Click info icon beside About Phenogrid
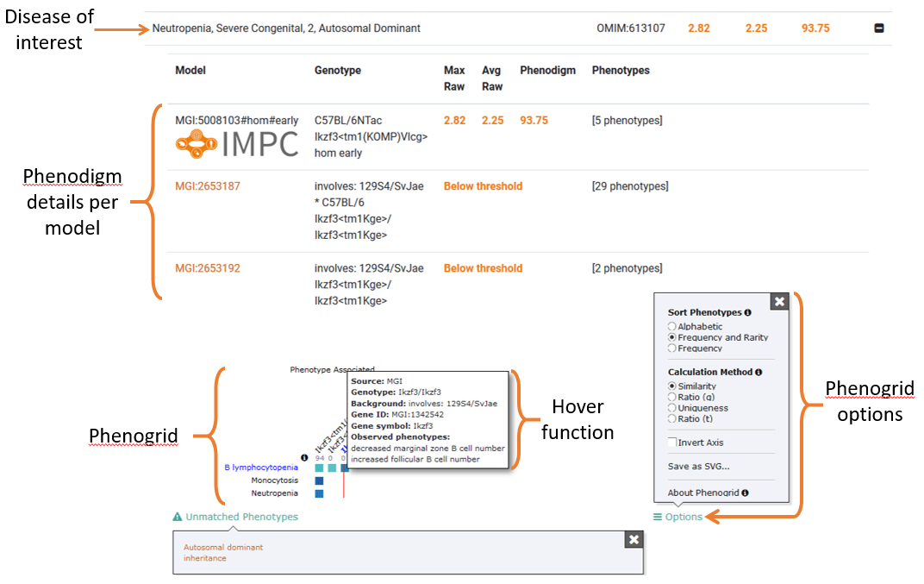The height and width of the screenshot is (584, 924). pyautogui.click(x=745, y=493)
